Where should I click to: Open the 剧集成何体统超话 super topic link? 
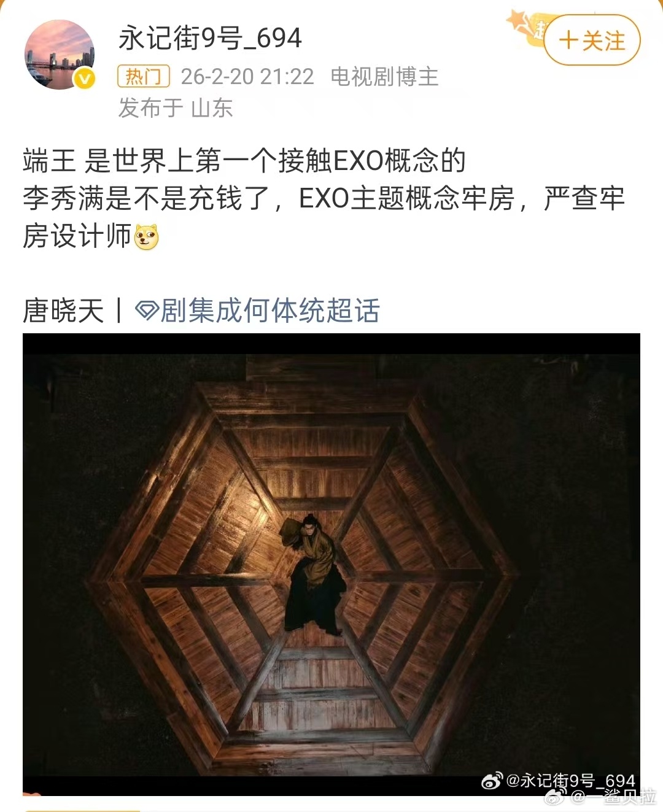pyautogui.click(x=257, y=311)
